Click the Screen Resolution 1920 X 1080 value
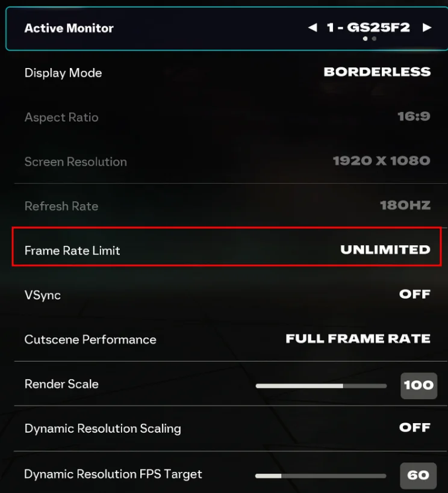Screen dimensions: 448x493 point(381,161)
